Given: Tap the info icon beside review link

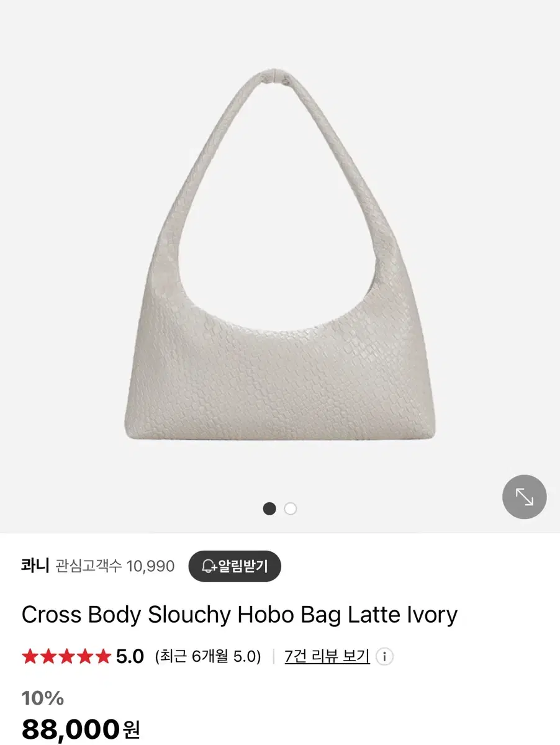Looking at the screenshot, I should [x=384, y=656].
